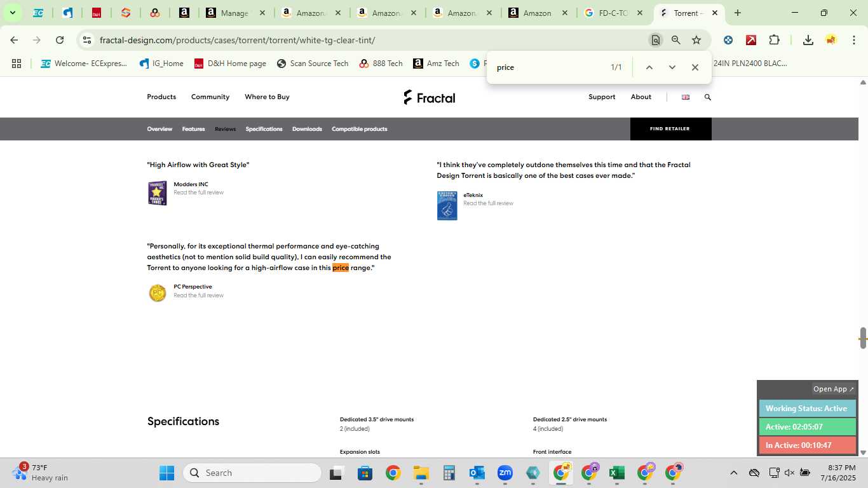
Task: Read the full eTeknix review
Action: (488, 203)
